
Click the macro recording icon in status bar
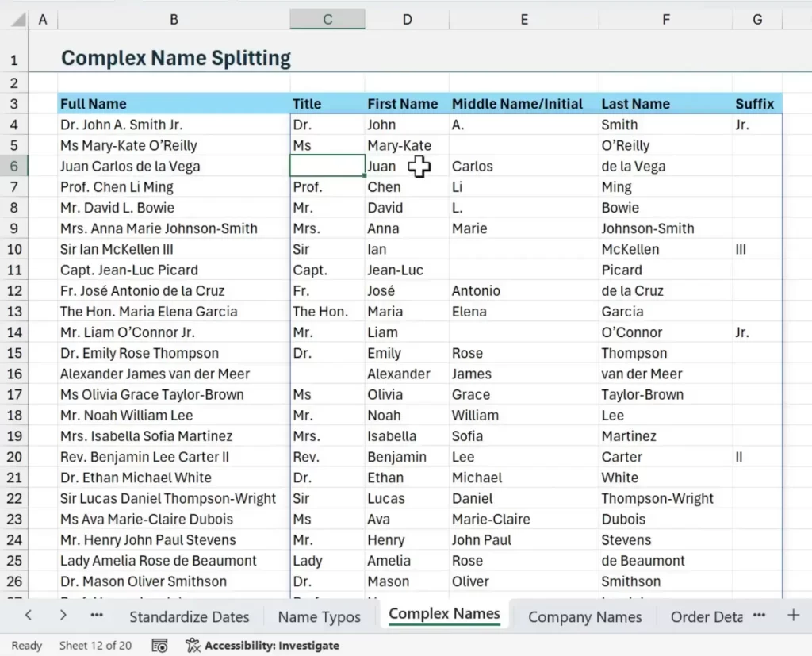[159, 645]
